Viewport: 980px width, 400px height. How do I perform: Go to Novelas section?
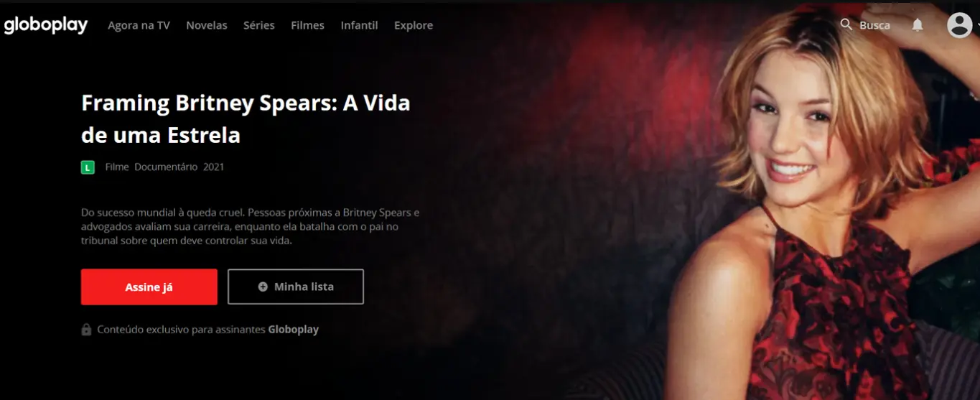point(207,25)
